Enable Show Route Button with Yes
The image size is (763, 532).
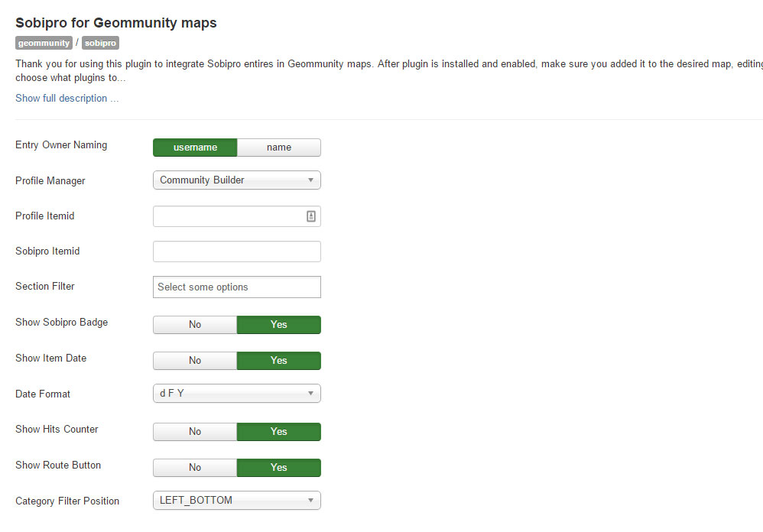[279, 467]
